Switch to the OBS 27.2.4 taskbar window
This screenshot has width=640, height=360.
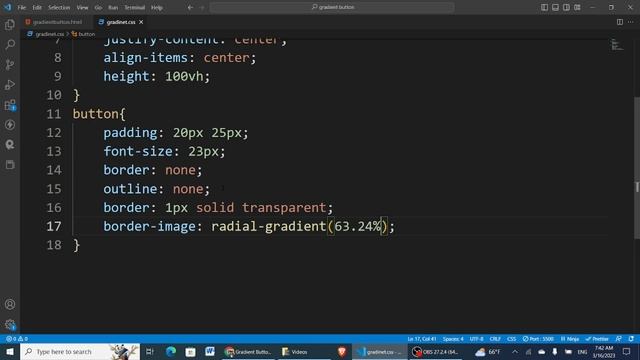(x=435, y=351)
